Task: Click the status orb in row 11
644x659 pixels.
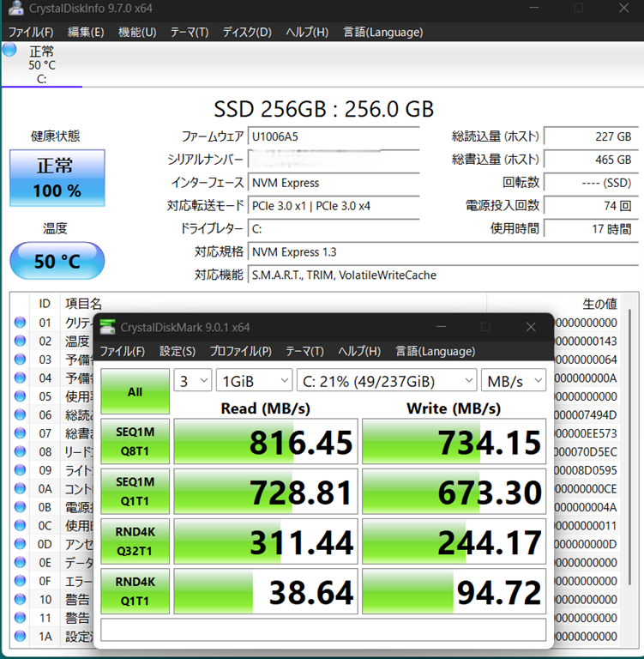Action: (20, 618)
